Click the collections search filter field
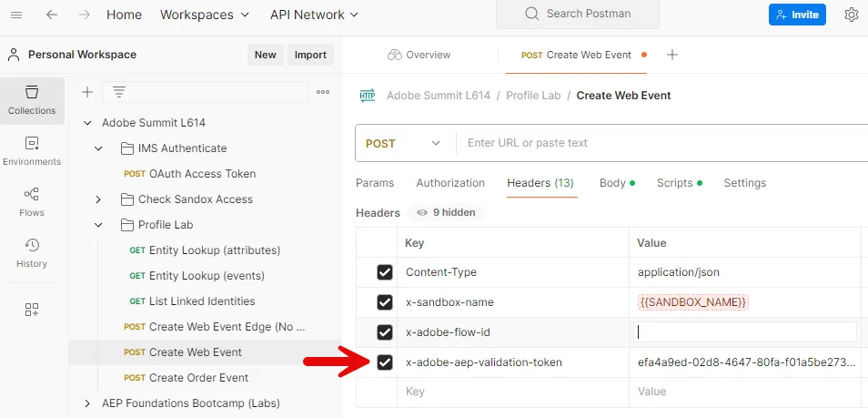Screen dimensions: 868x418 [x=205, y=92]
